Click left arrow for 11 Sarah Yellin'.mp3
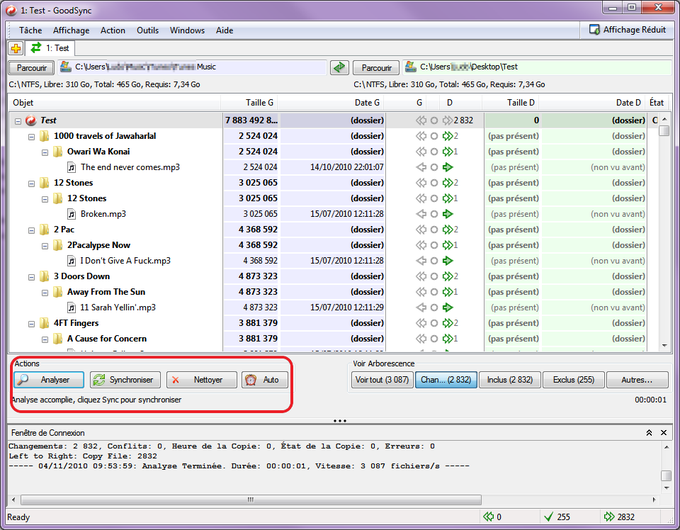680x530 pixels. coord(421,308)
